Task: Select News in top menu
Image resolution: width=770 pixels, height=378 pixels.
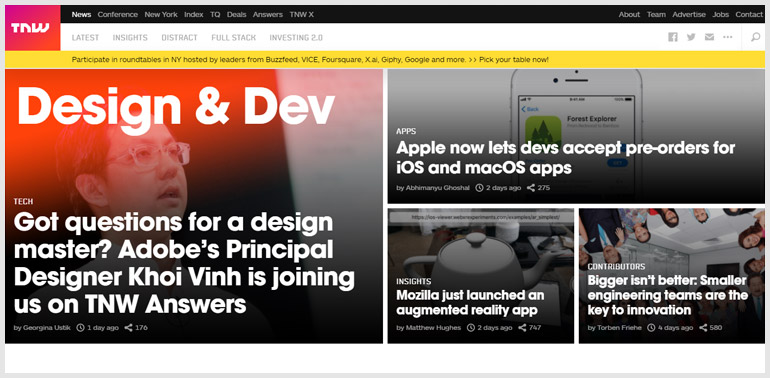Action: tap(82, 14)
